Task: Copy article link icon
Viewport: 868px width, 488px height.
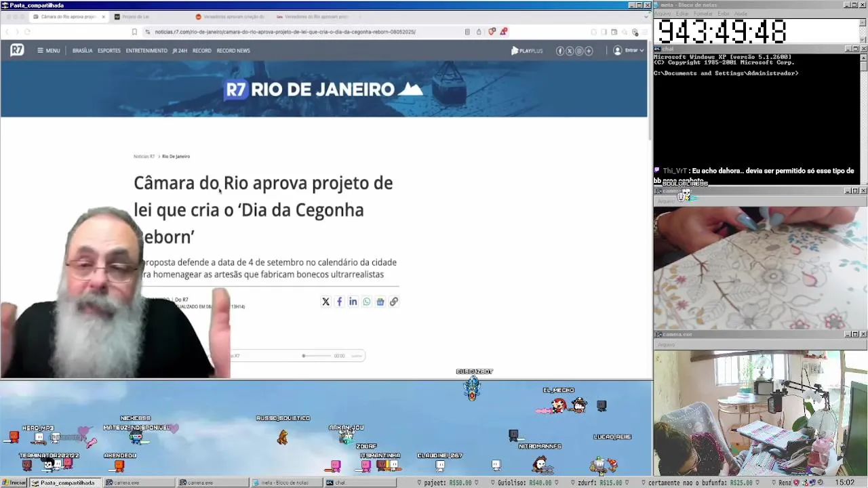Action: coord(393,302)
